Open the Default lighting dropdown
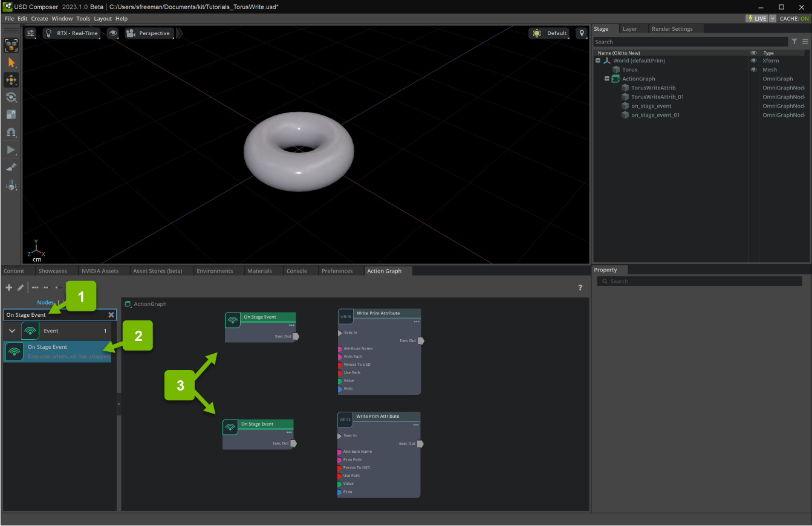 tap(550, 33)
